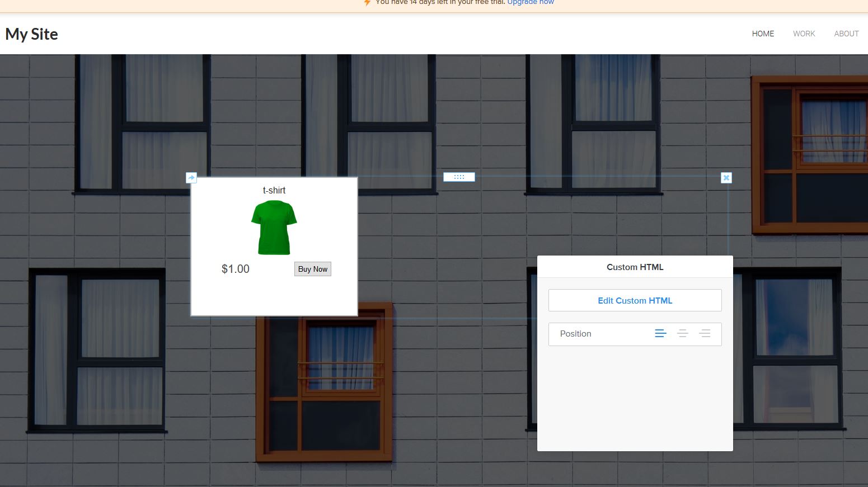Click the Buy Now button
The image size is (868, 487).
click(x=313, y=269)
